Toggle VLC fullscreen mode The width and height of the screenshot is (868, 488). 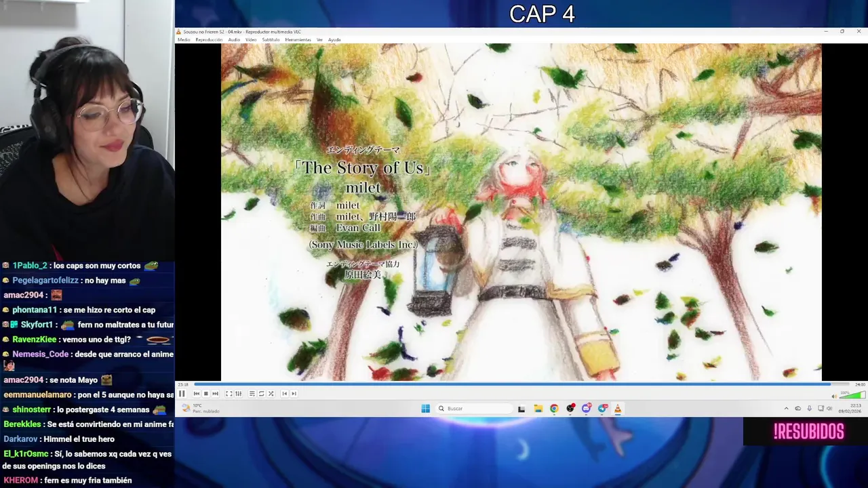pyautogui.click(x=229, y=394)
